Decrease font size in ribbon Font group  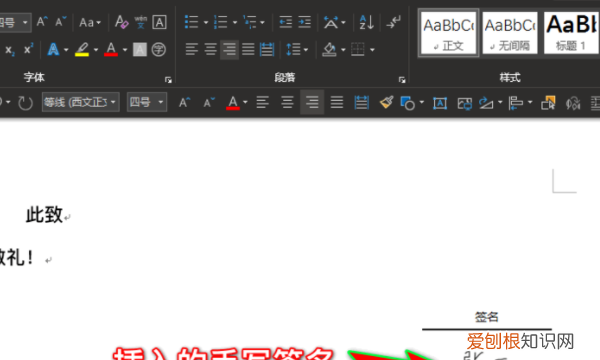pos(60,22)
